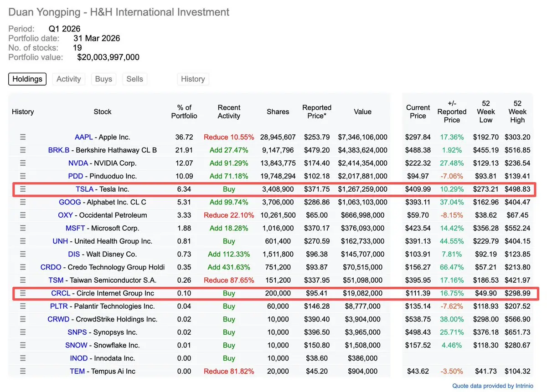Click the Value column header
The width and height of the screenshot is (547, 392).
coord(363,112)
